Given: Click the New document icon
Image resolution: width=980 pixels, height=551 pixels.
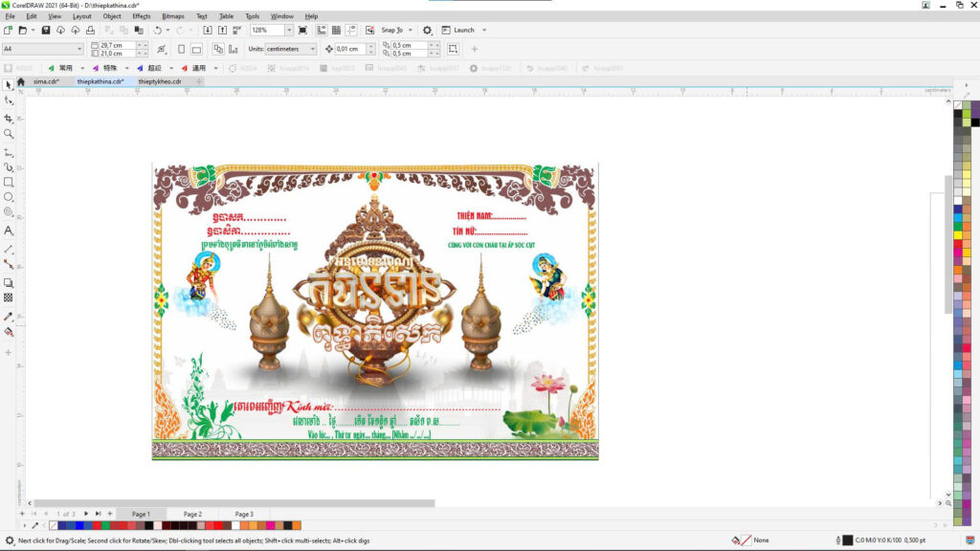Looking at the screenshot, I should pos(8,30).
